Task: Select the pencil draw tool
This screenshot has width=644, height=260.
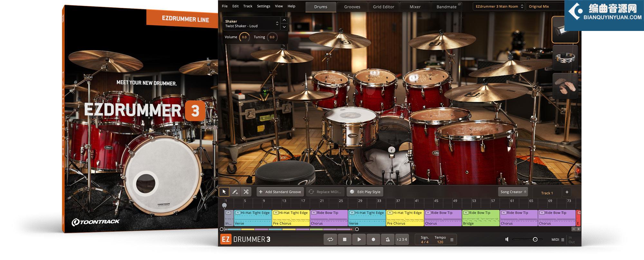Action: pyautogui.click(x=235, y=192)
